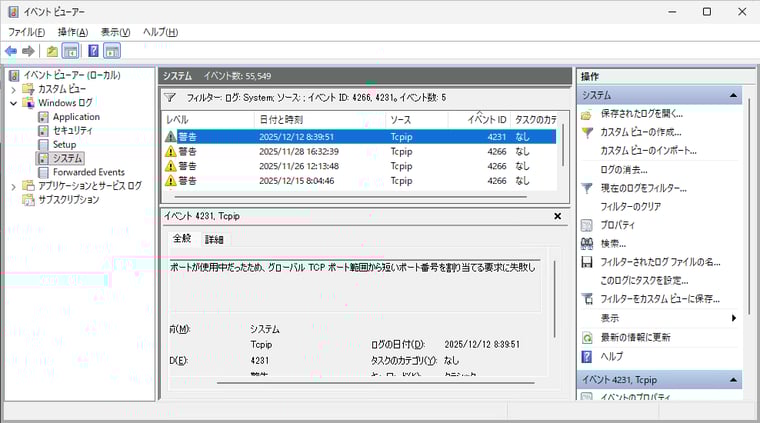This screenshot has height=423, width=760.
Task: Click the event description text box
Action: (355, 286)
